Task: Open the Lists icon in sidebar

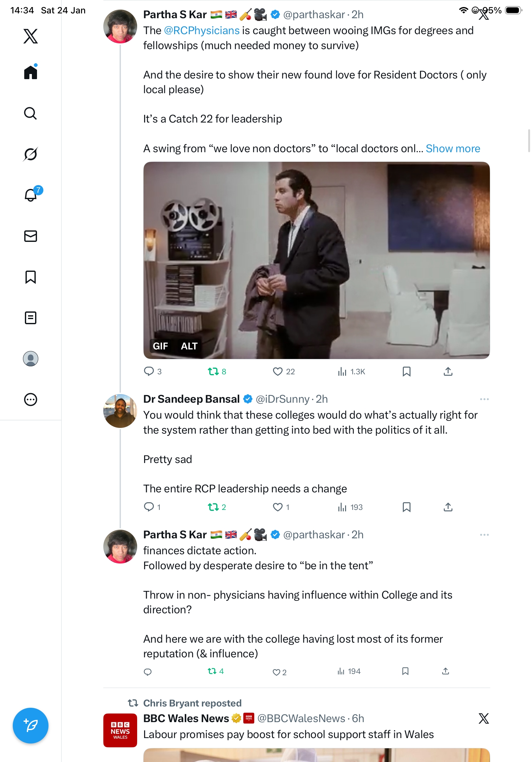Action: [x=31, y=317]
